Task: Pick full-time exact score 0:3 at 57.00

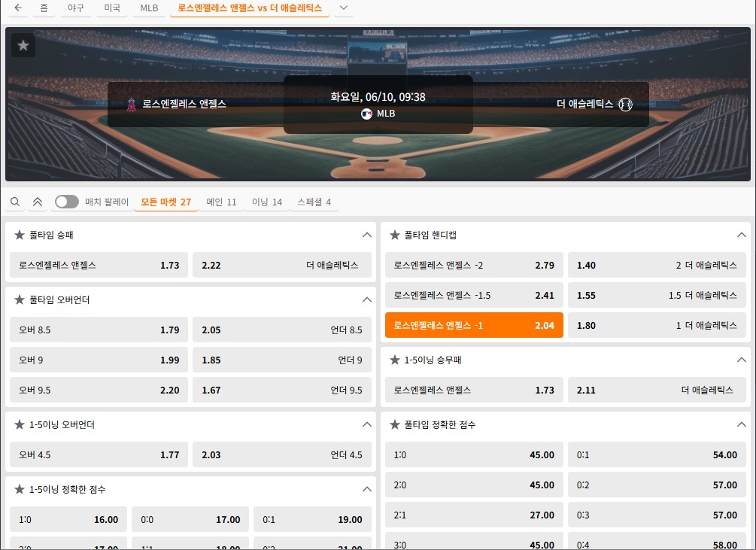Action: point(657,515)
